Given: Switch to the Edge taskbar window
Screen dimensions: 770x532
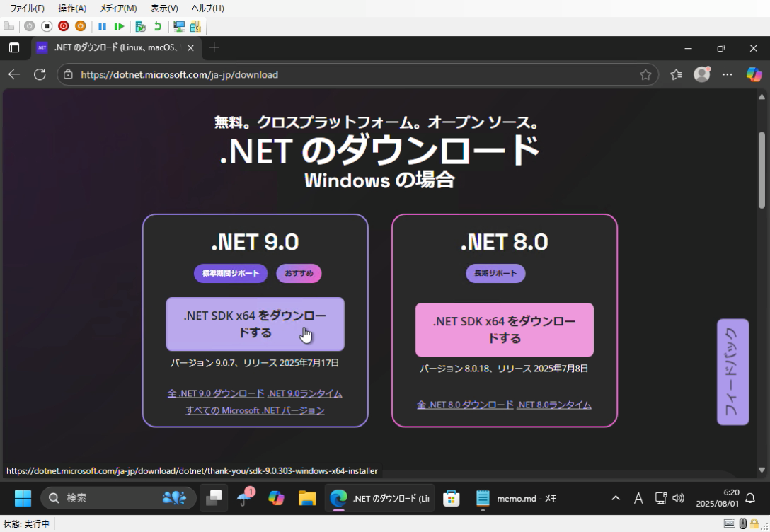Looking at the screenshot, I should click(379, 498).
